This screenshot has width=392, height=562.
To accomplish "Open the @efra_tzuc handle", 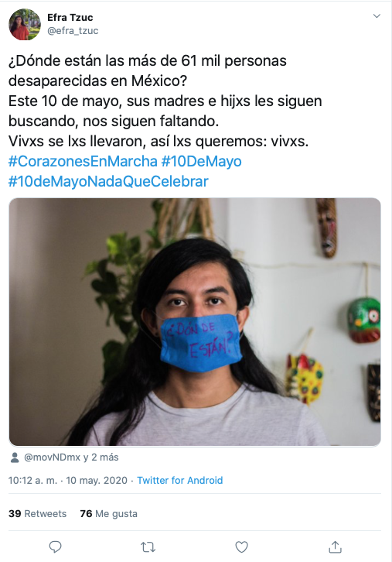I will coord(73,31).
